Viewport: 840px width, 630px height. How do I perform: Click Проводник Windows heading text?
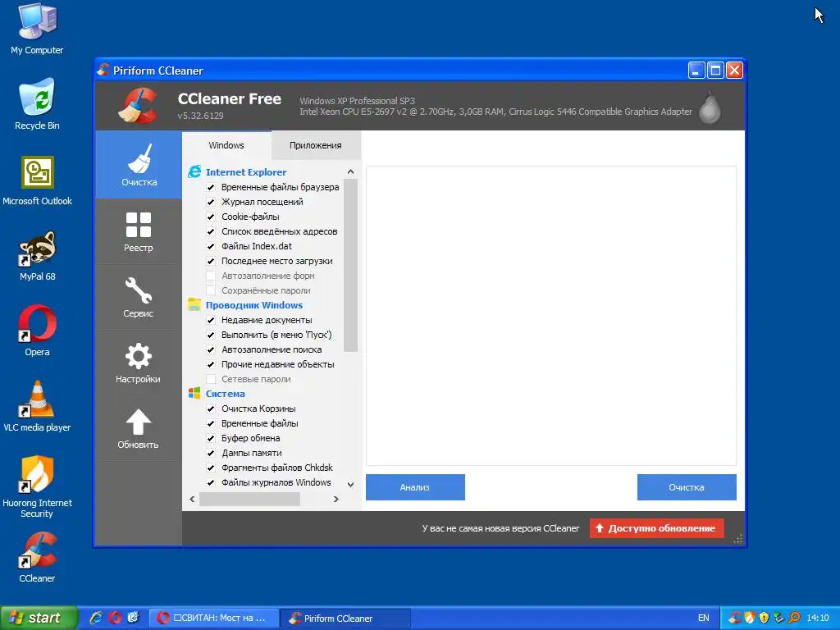254,305
